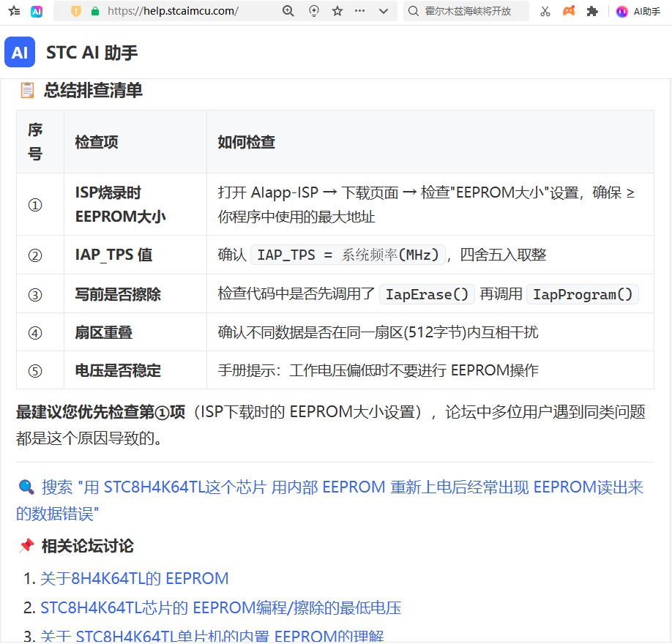Click the STC AI 助手 title
The height and width of the screenshot is (644, 672).
[92, 53]
